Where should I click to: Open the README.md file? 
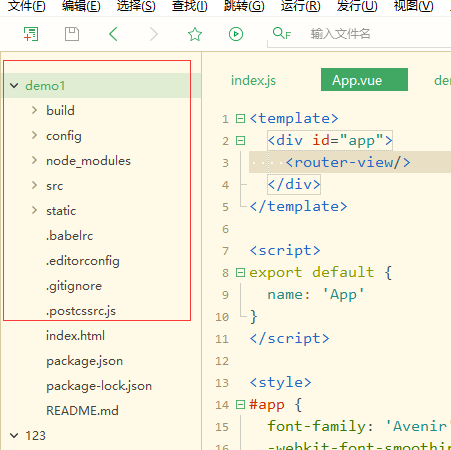(82, 411)
